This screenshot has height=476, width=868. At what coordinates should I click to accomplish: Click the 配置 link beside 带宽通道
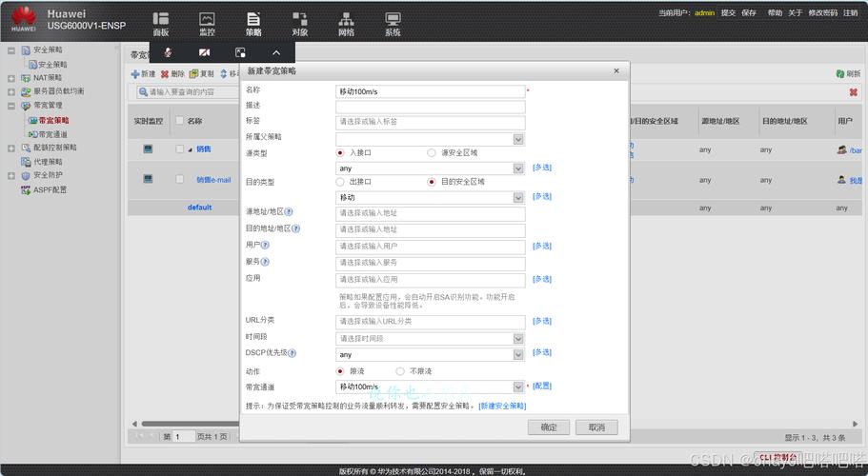coord(542,386)
